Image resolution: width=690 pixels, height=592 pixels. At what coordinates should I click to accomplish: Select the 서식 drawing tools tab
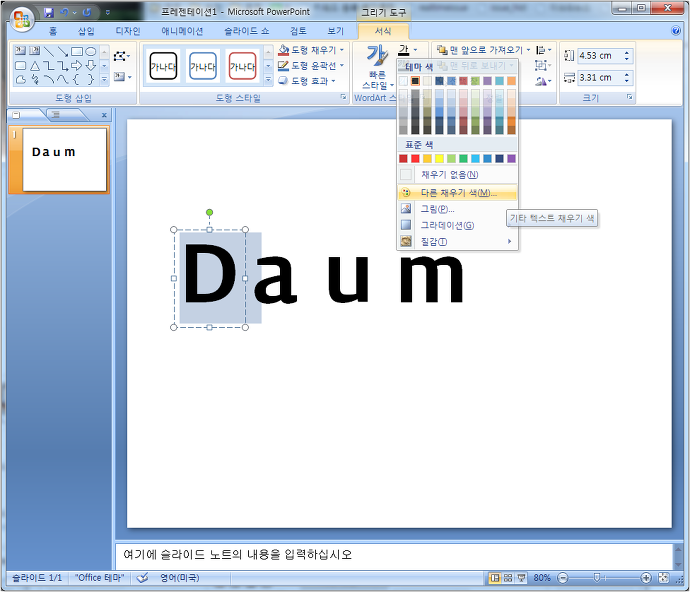pos(383,31)
